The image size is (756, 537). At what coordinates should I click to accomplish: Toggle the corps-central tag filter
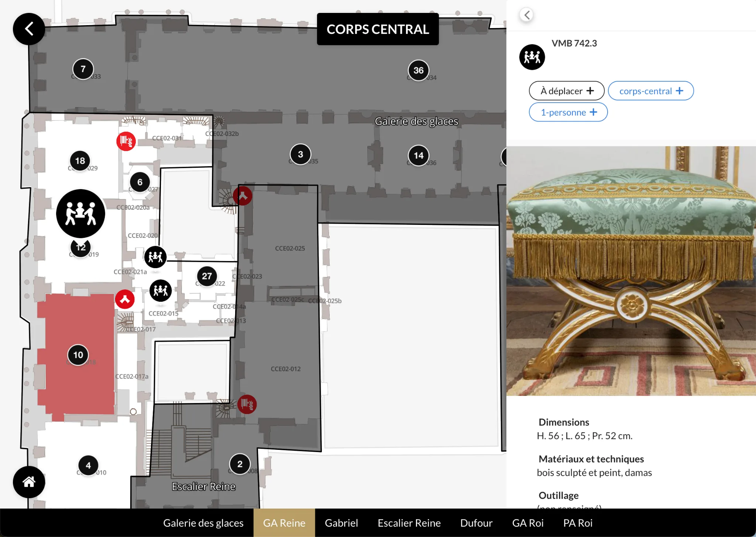(651, 91)
